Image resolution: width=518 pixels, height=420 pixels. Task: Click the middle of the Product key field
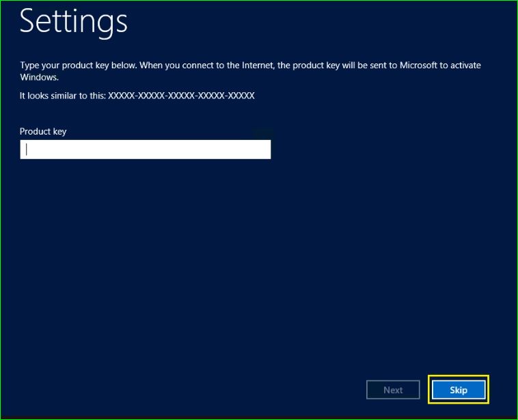(145, 150)
